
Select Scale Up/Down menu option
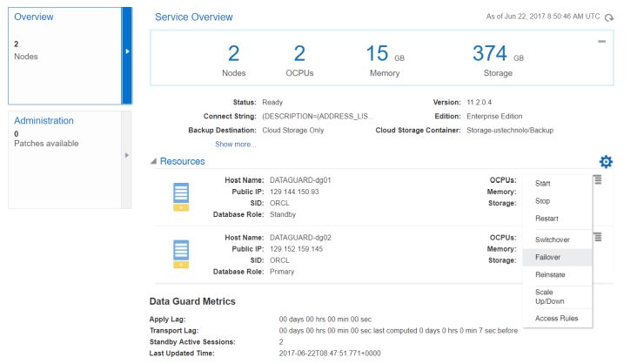[549, 297]
